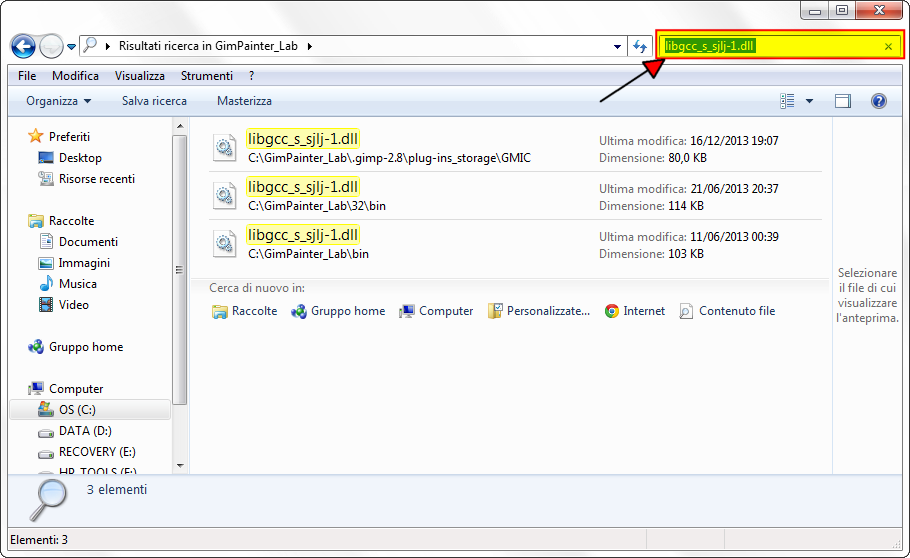Click 'Elementi: 3' in the status bar
Viewport: 910px width, 558px height.
point(39,540)
